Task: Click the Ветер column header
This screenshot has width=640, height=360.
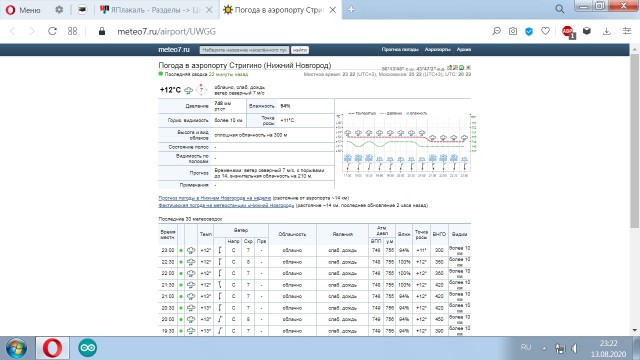Action: click(x=241, y=230)
